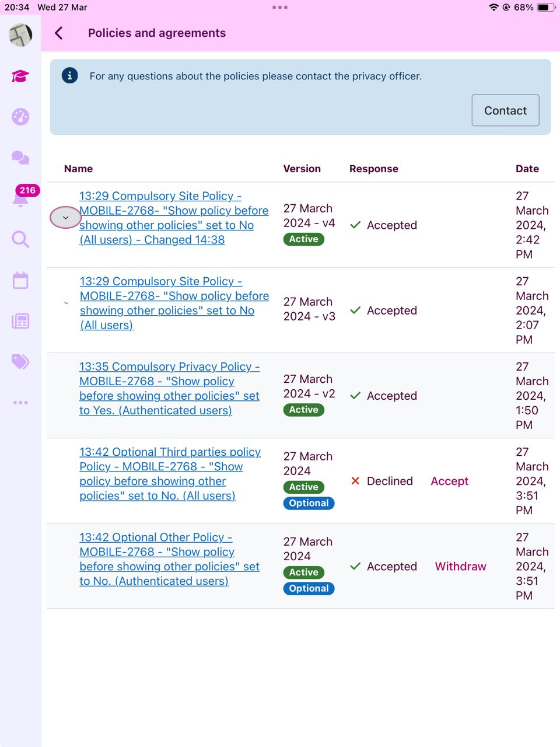Open the search magnifier icon
This screenshot has width=560, height=747.
pyautogui.click(x=20, y=239)
